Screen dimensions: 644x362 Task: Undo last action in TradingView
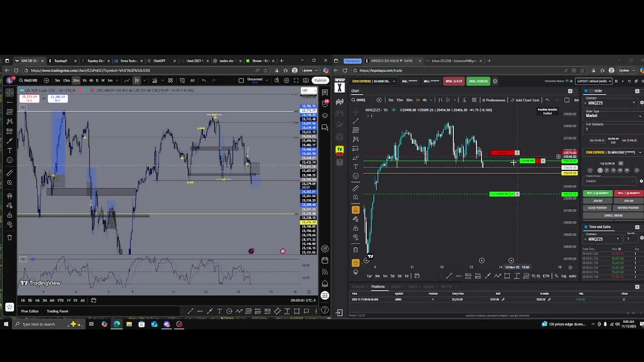pyautogui.click(x=204, y=80)
